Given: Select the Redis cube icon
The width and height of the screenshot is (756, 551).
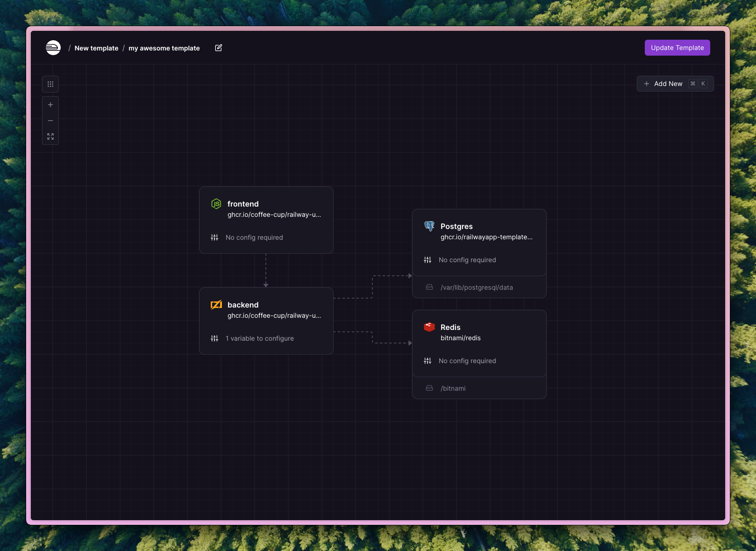Looking at the screenshot, I should [x=429, y=327].
